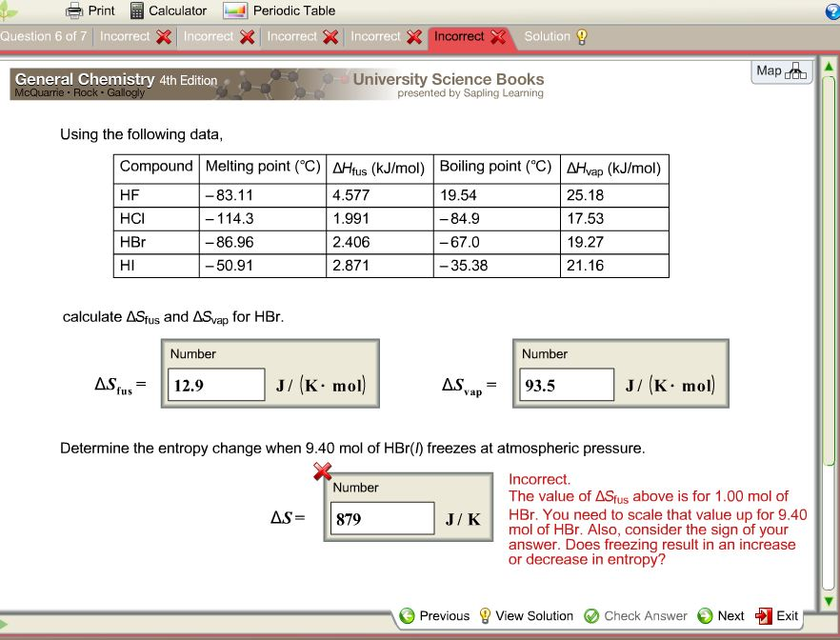Click the red X beside the ΔS answer box
The image size is (840, 640).
(x=321, y=471)
